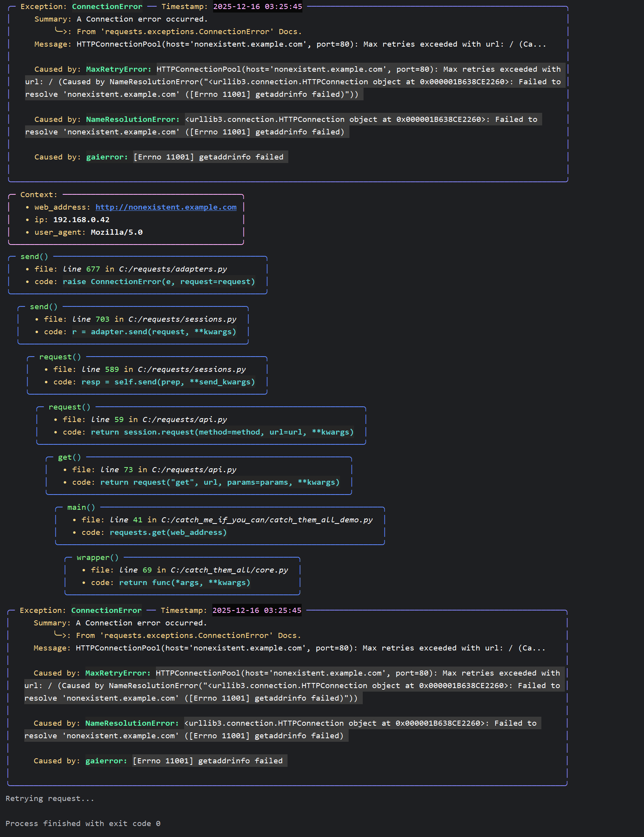
Task: Click file path C:/catch_them_all/core.py
Action: pos(230,570)
